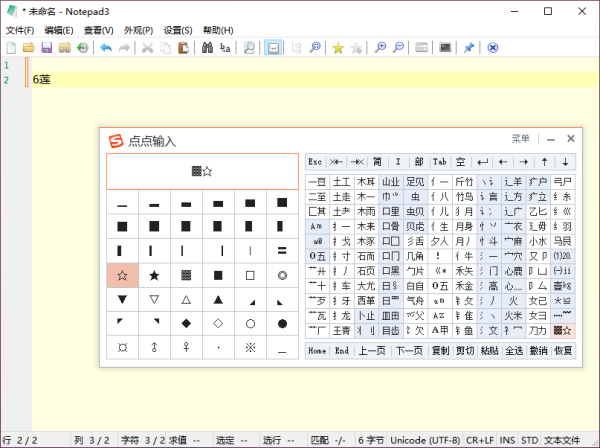
Task: Open the 文件(F) menu
Action: click(20, 30)
